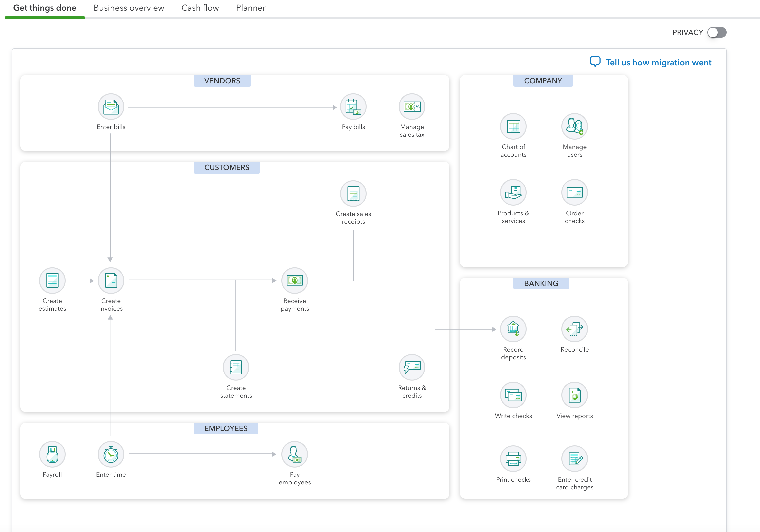Open Manage users icon

tap(574, 126)
